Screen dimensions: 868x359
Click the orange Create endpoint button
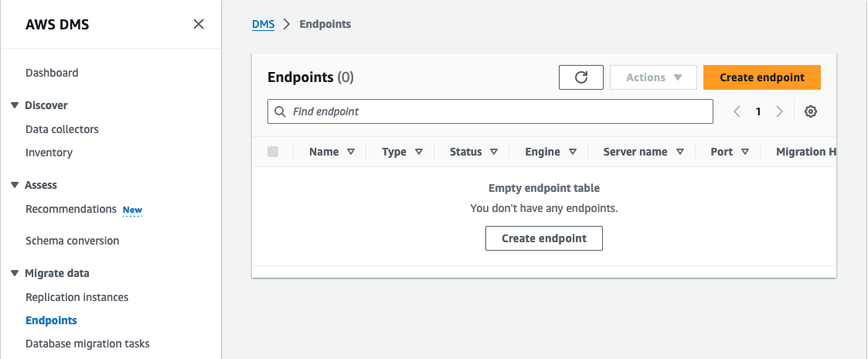[761, 77]
